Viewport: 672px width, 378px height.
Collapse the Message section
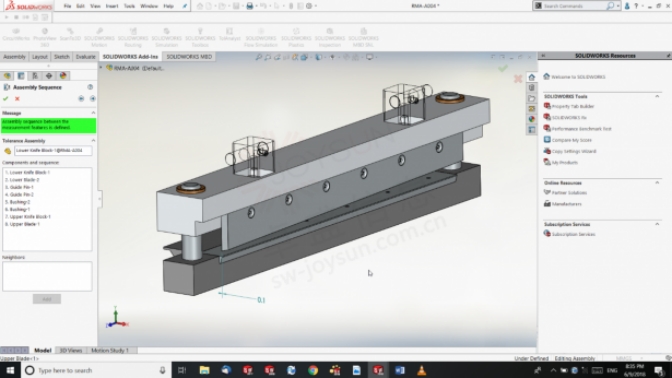pos(93,113)
